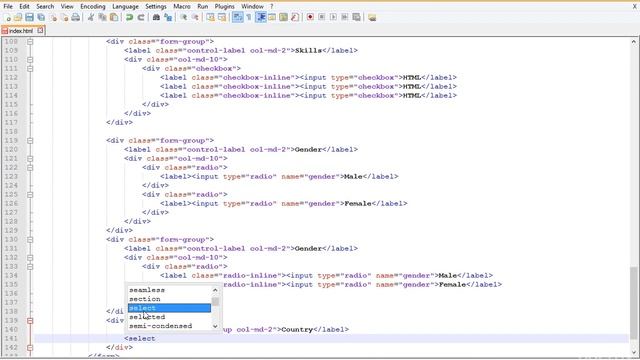Print the document using the printer icon
The width and height of the screenshot is (640, 360).
[x=76, y=18]
